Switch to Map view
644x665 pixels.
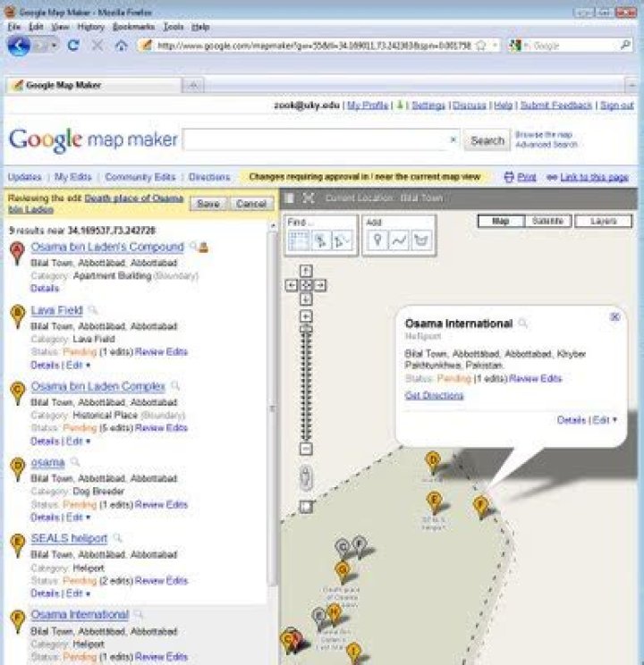point(501,221)
